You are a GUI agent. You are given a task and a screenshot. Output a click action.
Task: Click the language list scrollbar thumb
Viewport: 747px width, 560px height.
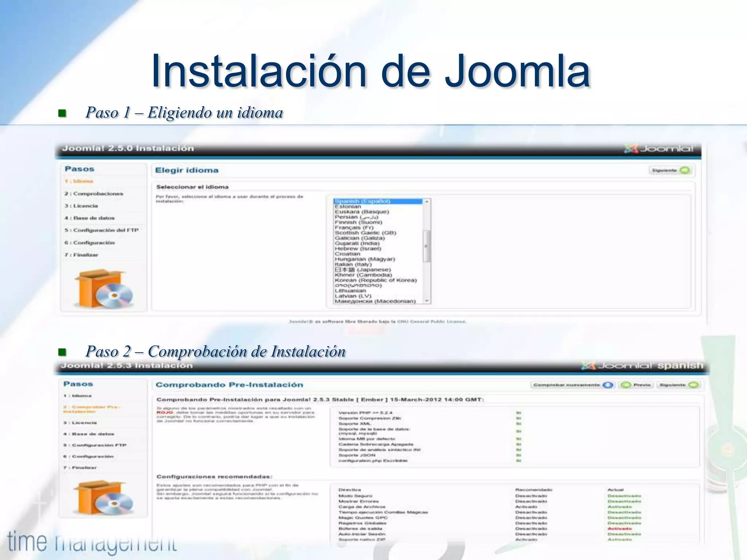click(427, 246)
